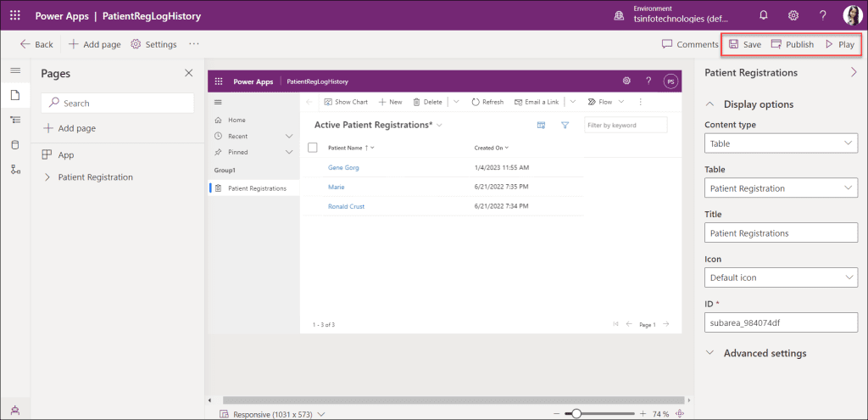Select Patient Registrations nav item
This screenshot has height=420, width=868.
pos(254,188)
